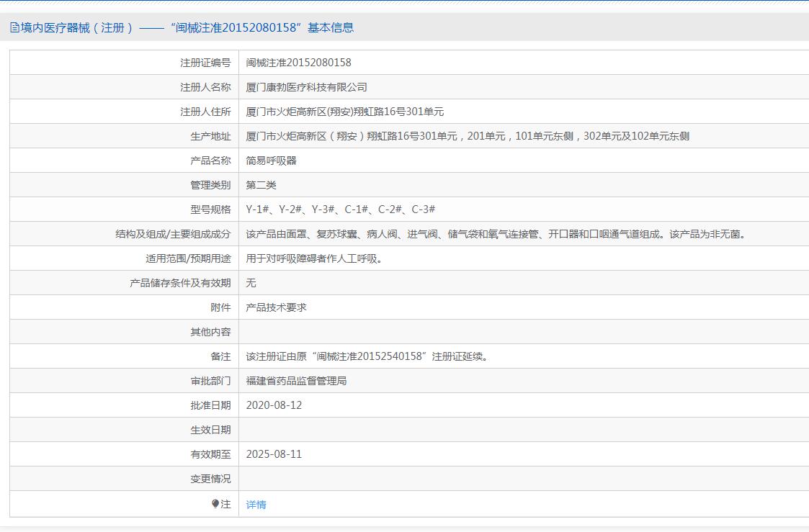Click the model specification Y-1# list
This screenshot has width=809, height=532.
(x=340, y=209)
